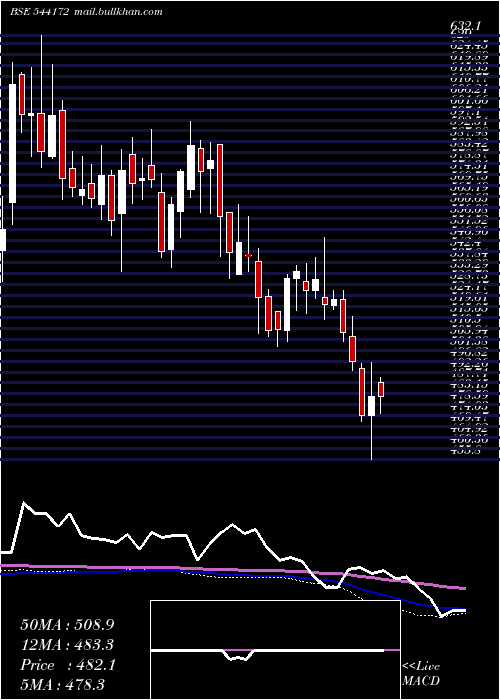Click inside the MACD histogram box
Image resolution: width=500 pixels, height=700 pixels.
pyautogui.click(x=275, y=650)
